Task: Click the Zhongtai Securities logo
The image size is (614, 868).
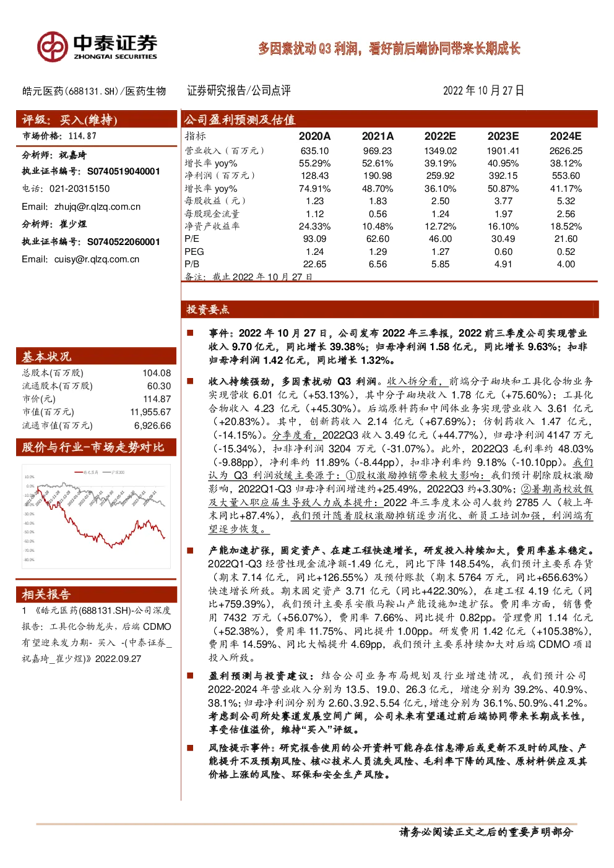Action: 97,47
